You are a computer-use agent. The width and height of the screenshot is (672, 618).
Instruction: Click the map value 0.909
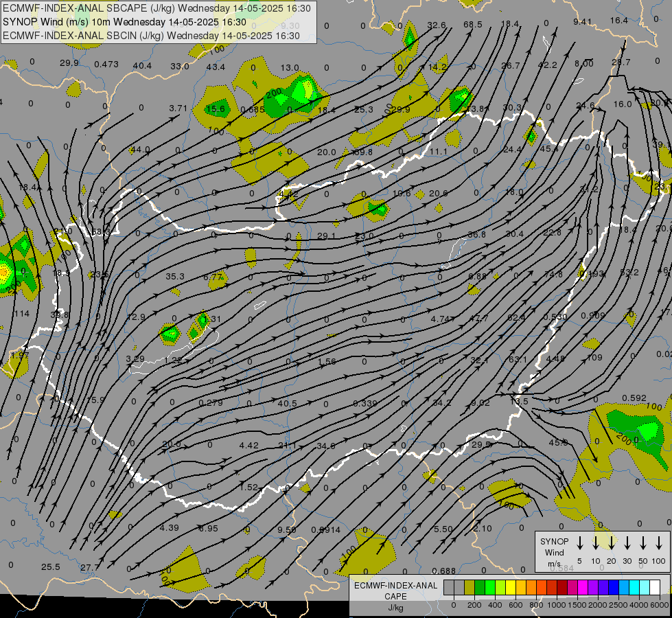tap(593, 316)
